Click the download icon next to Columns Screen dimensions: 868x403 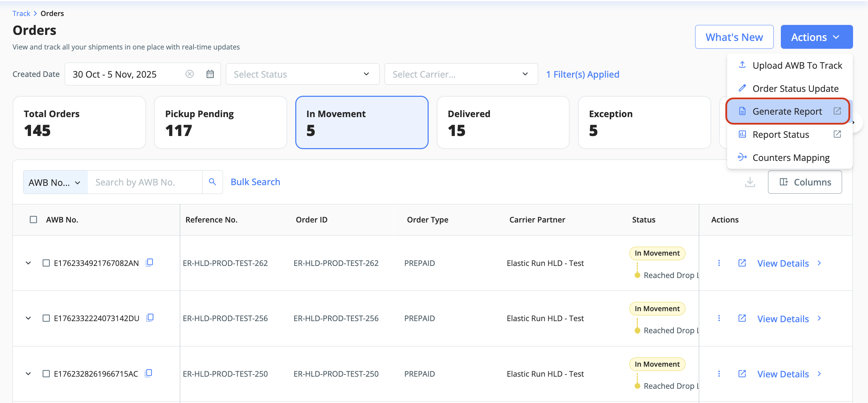point(750,182)
